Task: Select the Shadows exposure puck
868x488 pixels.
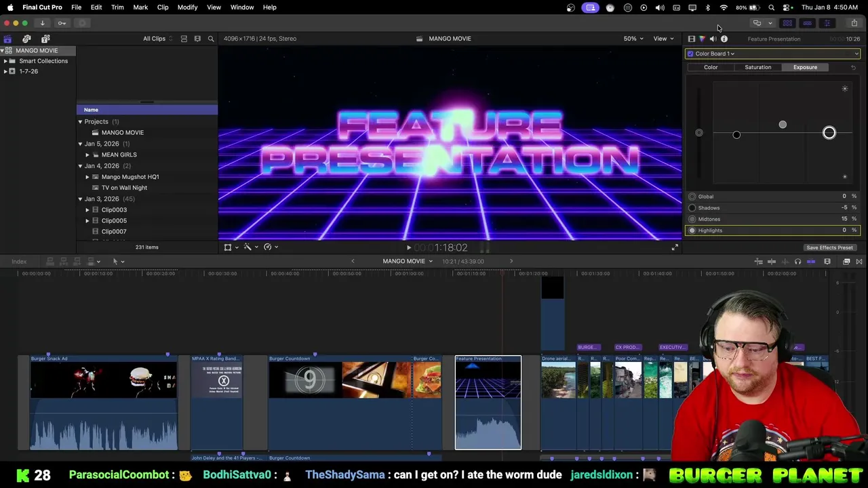Action: coord(736,135)
